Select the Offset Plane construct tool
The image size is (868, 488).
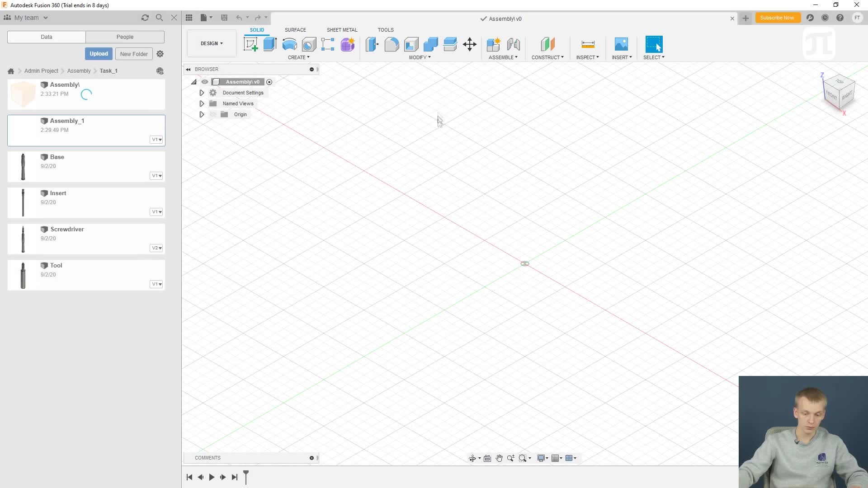[x=547, y=44]
